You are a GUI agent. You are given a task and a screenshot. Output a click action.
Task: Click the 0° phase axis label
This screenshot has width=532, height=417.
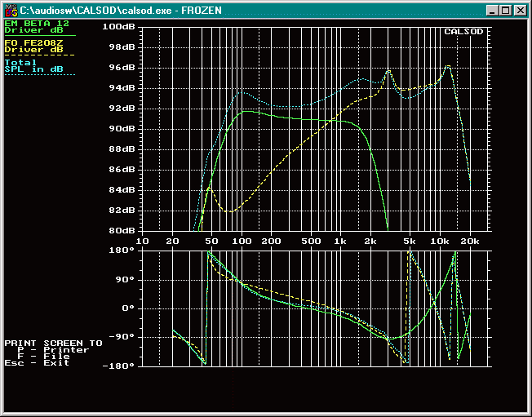click(x=128, y=308)
